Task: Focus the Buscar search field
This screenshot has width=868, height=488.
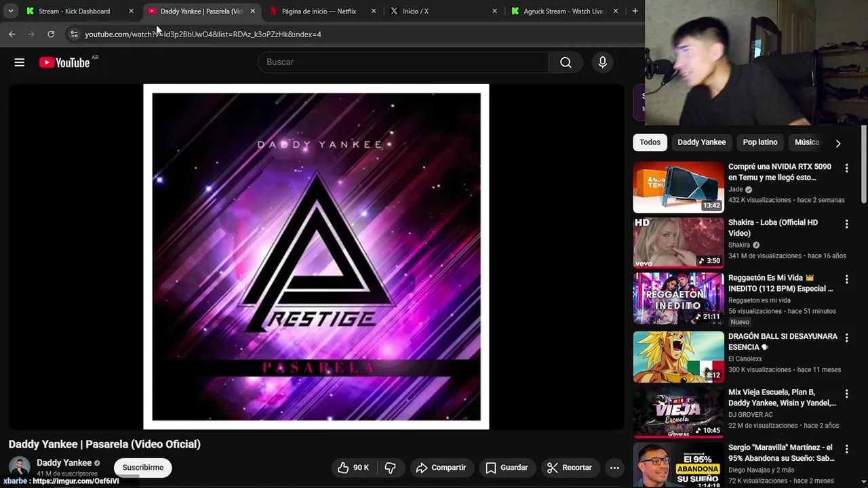Action: pos(403,62)
